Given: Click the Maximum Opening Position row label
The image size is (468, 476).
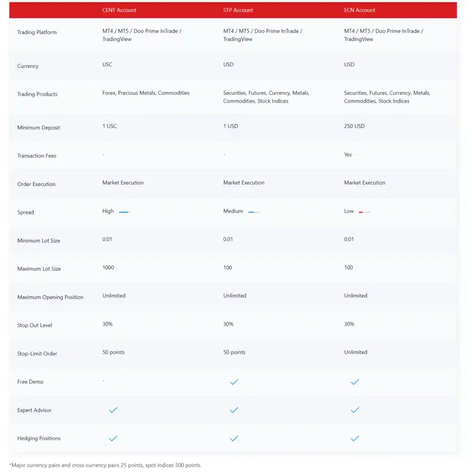Looking at the screenshot, I should point(50,297).
